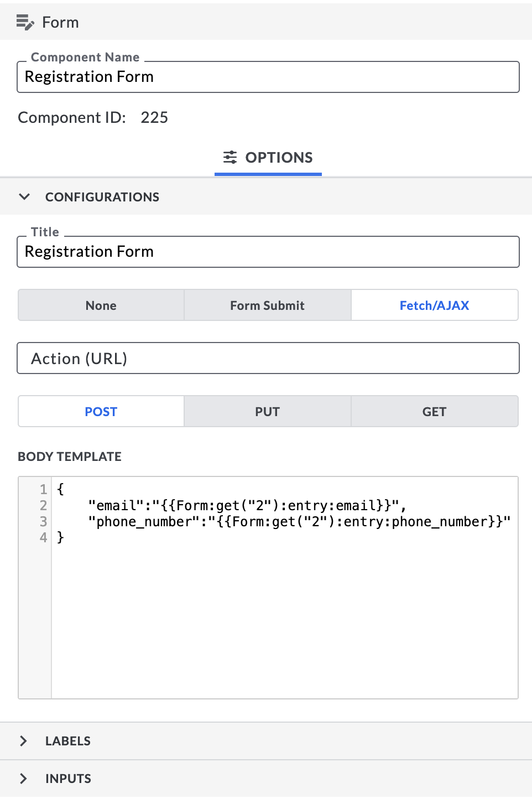Collapse the Configurations section chevron
Viewport: 532px width, 809px height.
coord(24,197)
